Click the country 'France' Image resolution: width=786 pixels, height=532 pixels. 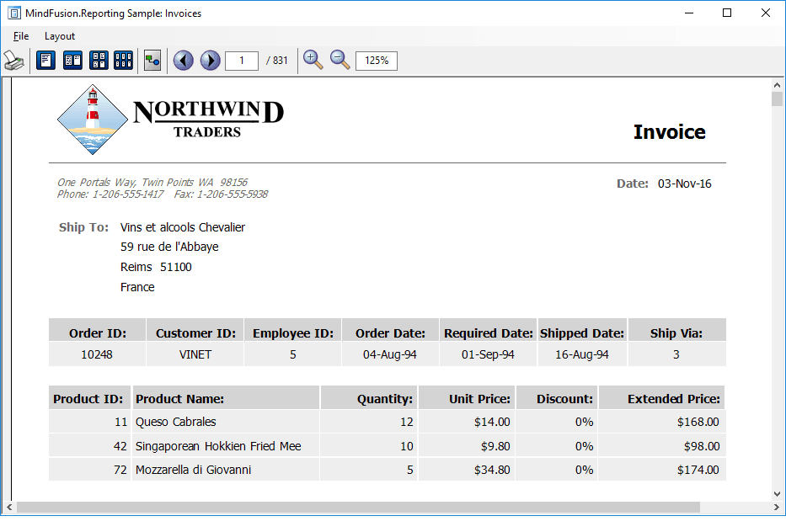pos(137,287)
